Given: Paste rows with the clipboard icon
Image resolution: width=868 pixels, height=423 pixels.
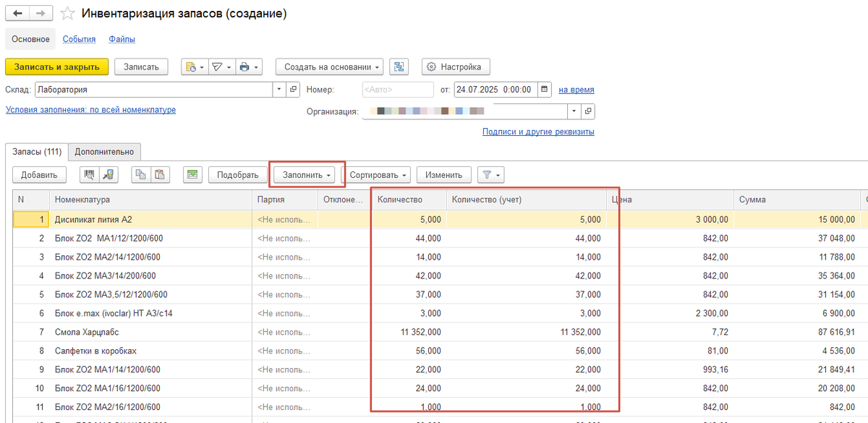Looking at the screenshot, I should [159, 174].
